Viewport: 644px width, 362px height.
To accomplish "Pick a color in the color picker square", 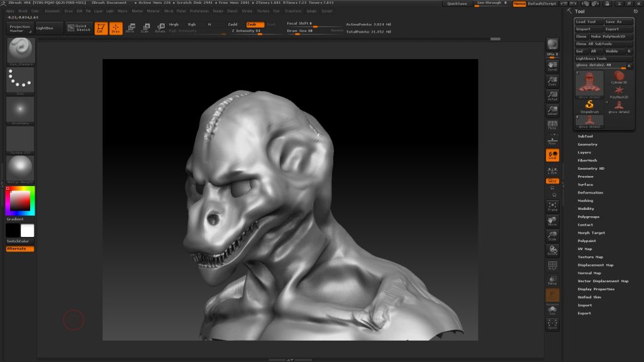I will (19, 200).
